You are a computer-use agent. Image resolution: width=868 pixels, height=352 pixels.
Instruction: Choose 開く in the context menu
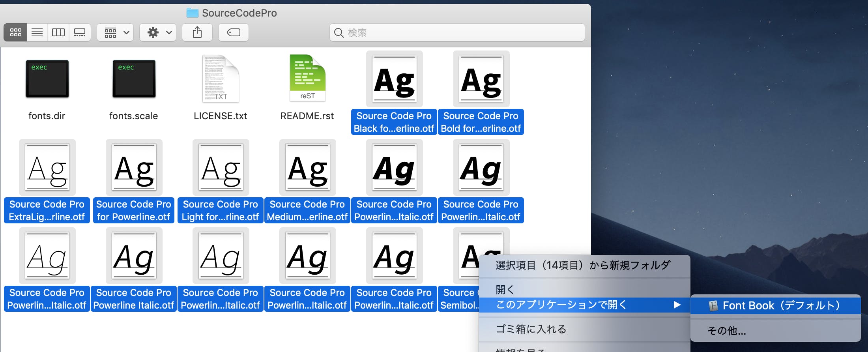coord(584,290)
